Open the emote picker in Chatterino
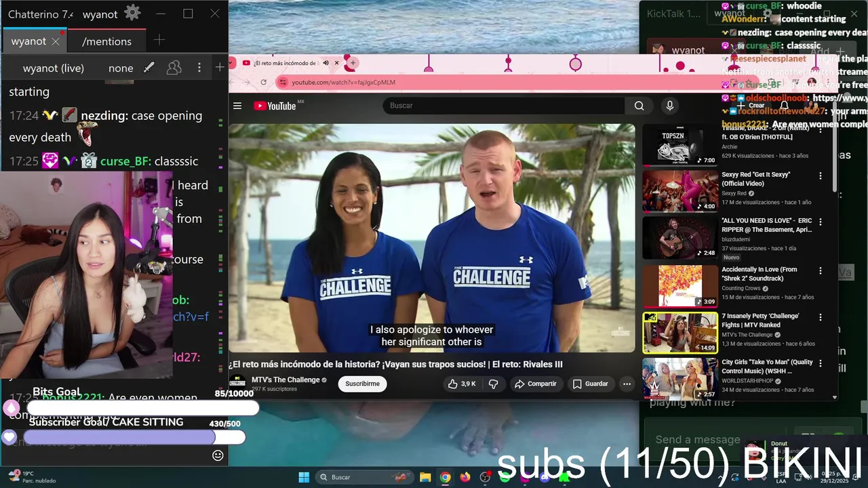Viewport: 868px width, 488px height. (x=218, y=455)
